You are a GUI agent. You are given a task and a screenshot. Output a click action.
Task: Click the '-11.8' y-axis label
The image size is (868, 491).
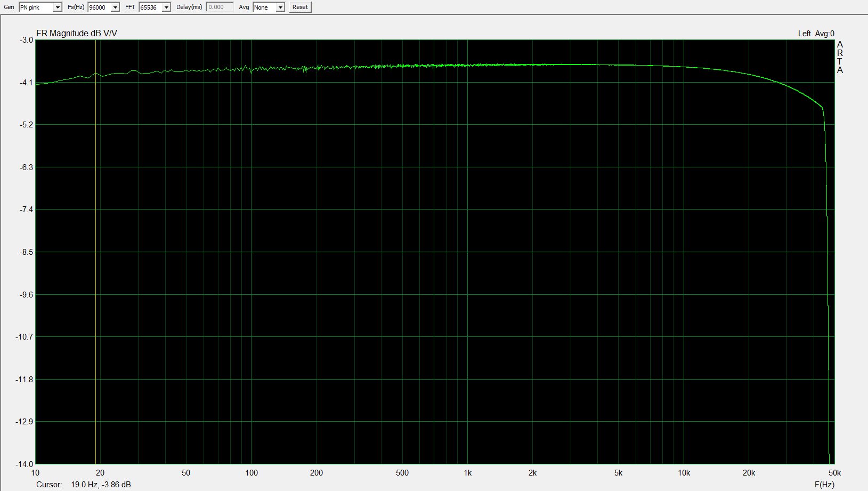tap(25, 380)
